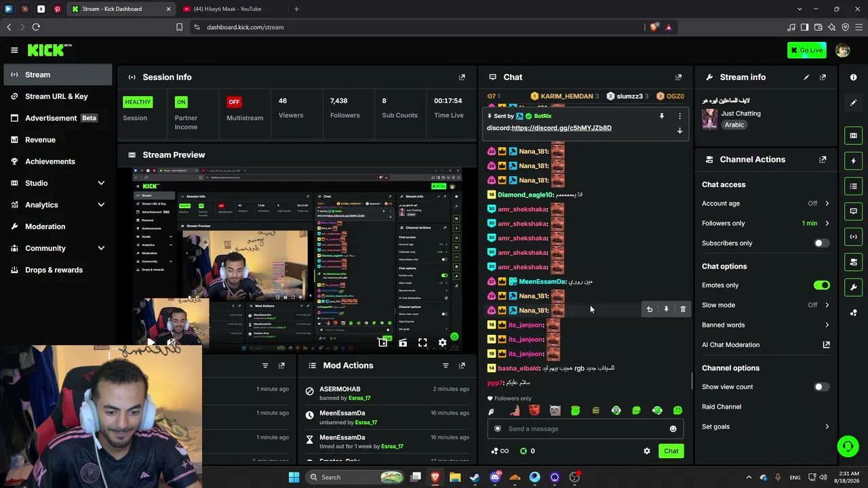Toggle Subscribers only chat
868x488 pixels.
tap(821, 243)
